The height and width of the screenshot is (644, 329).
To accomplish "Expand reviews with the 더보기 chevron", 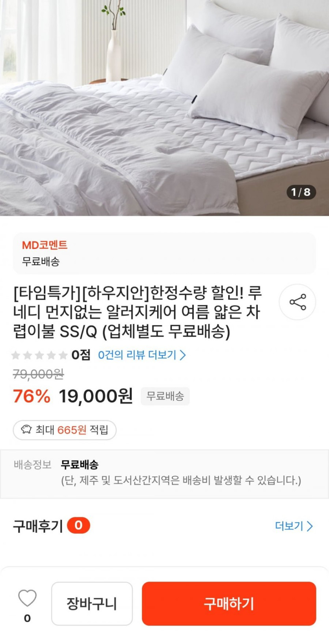I will [294, 526].
